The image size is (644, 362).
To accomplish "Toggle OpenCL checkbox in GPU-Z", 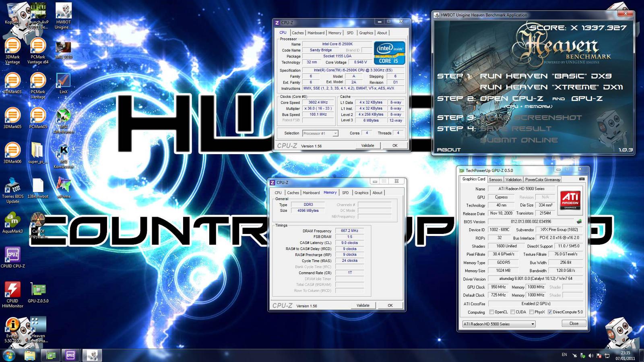I will [491, 312].
